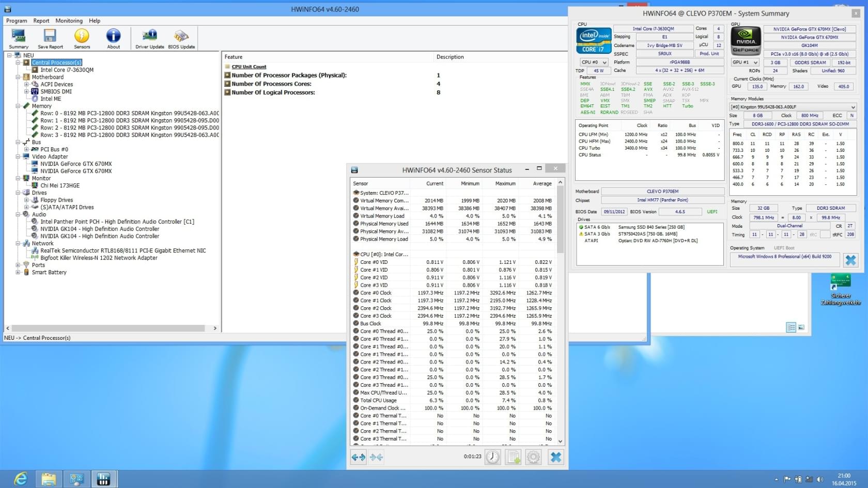Select the Chi Mei 173HGE monitor item
Viewport: 868px width, 488px height.
pos(60,185)
